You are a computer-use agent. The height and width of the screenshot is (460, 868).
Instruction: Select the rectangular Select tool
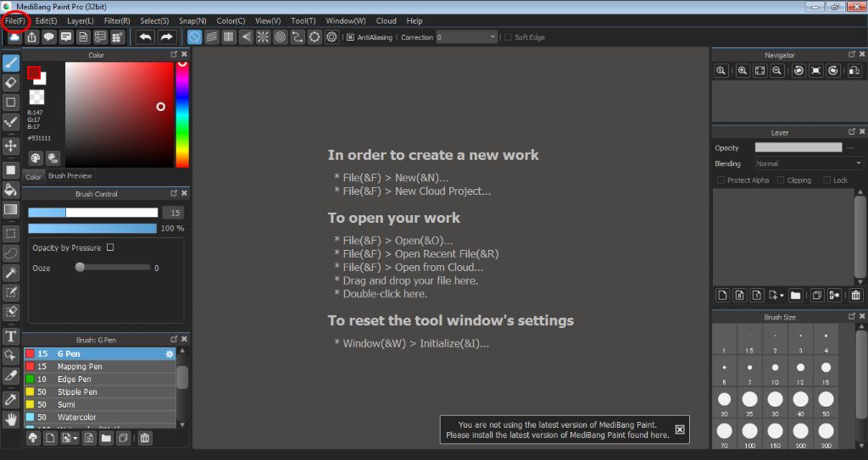pyautogui.click(x=10, y=233)
